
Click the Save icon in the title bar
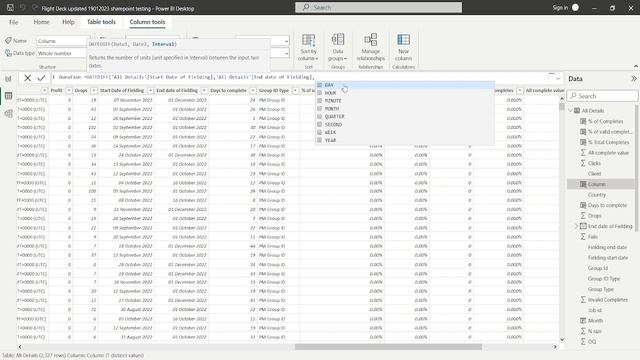pos(10,8)
